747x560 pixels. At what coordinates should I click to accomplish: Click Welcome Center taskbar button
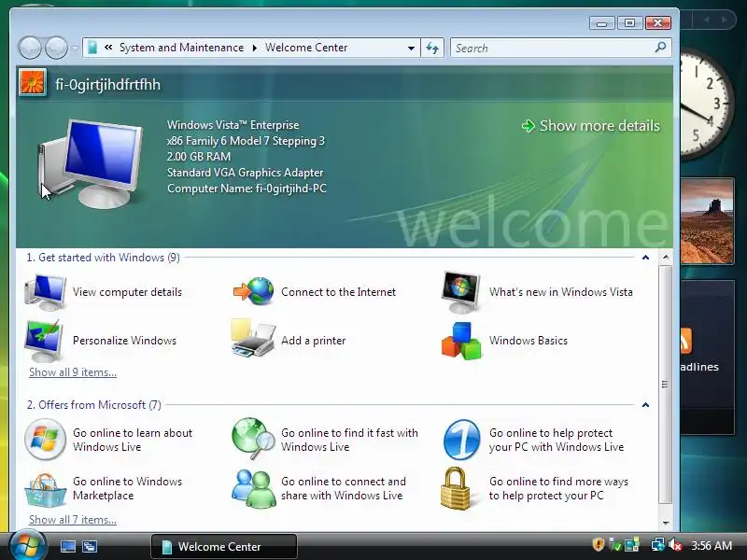coord(224,546)
